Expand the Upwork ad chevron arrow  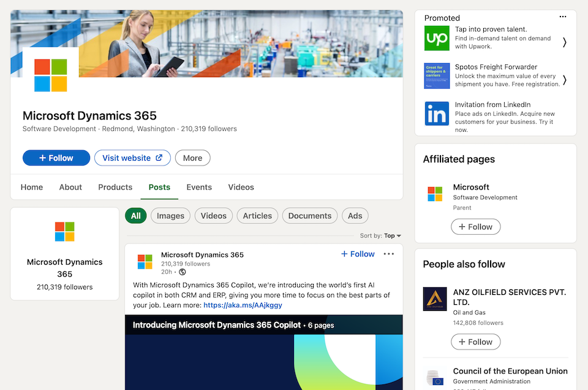point(564,42)
